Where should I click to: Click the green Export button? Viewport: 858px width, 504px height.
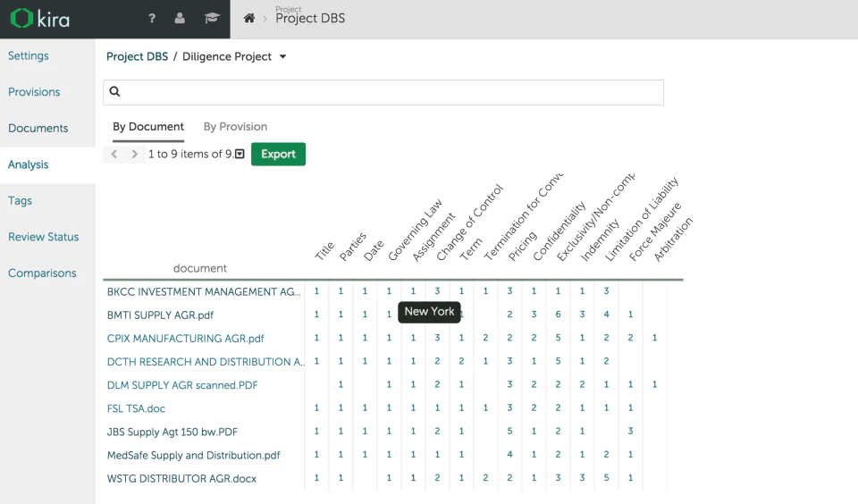click(x=278, y=155)
